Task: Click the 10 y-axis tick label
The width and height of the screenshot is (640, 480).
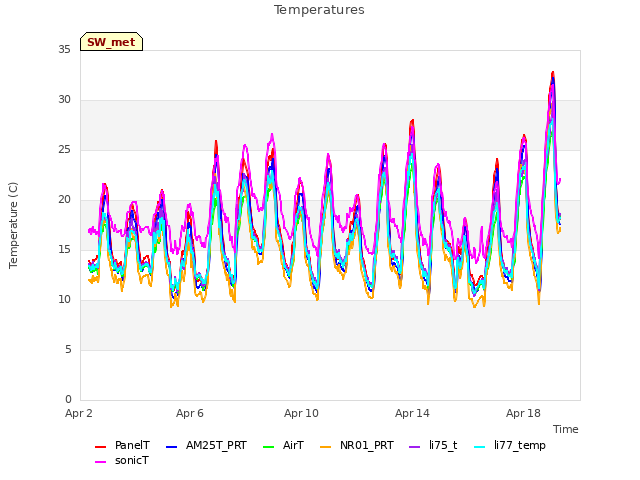Action: [64, 300]
